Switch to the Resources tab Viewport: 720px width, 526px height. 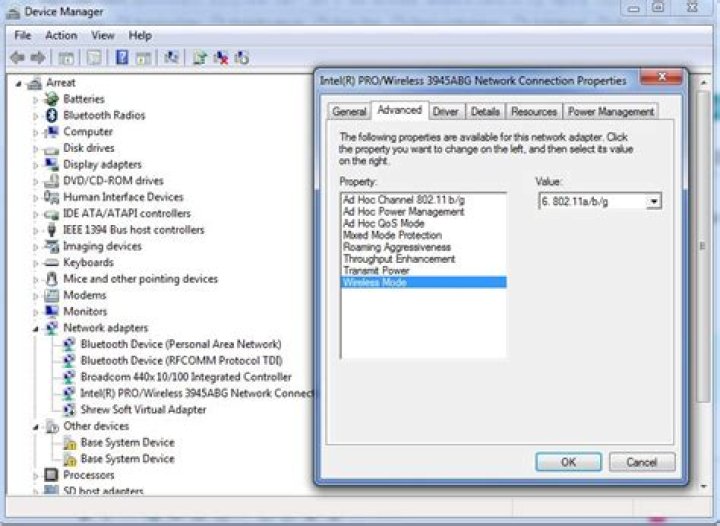pyautogui.click(x=534, y=112)
